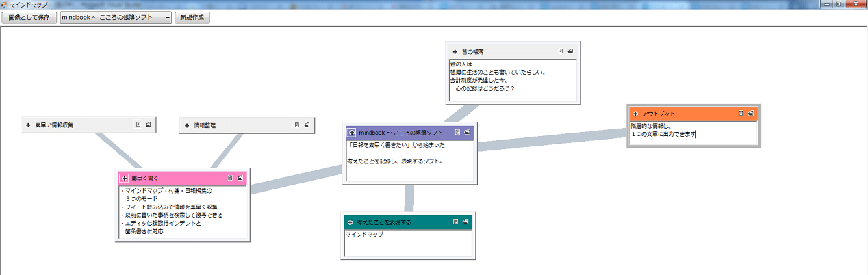Click the plus icon on the 素早い情報収集 node

(x=28, y=125)
